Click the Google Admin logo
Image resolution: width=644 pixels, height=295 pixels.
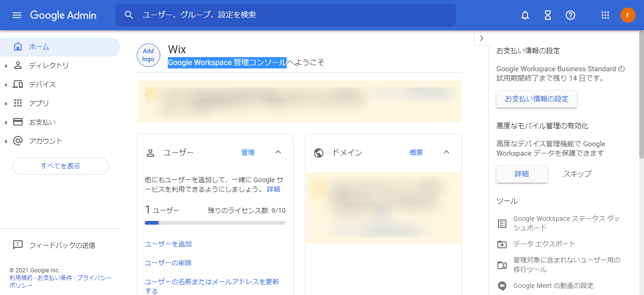point(63,15)
